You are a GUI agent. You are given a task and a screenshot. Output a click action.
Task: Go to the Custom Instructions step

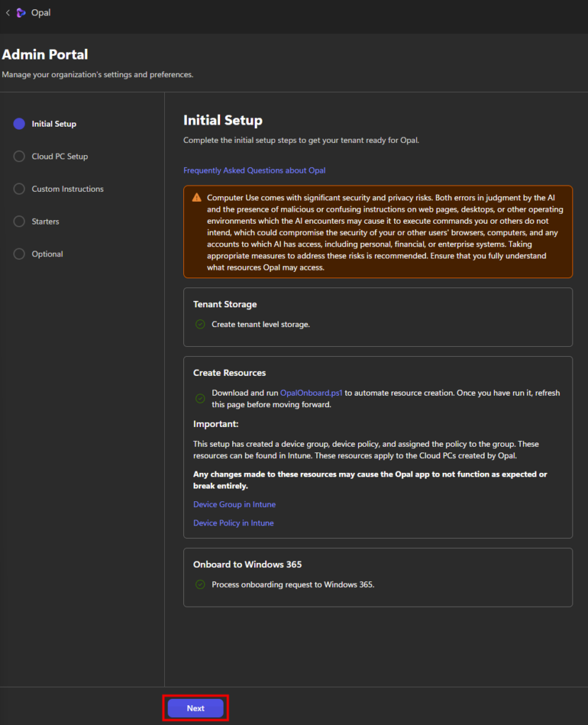tap(67, 189)
